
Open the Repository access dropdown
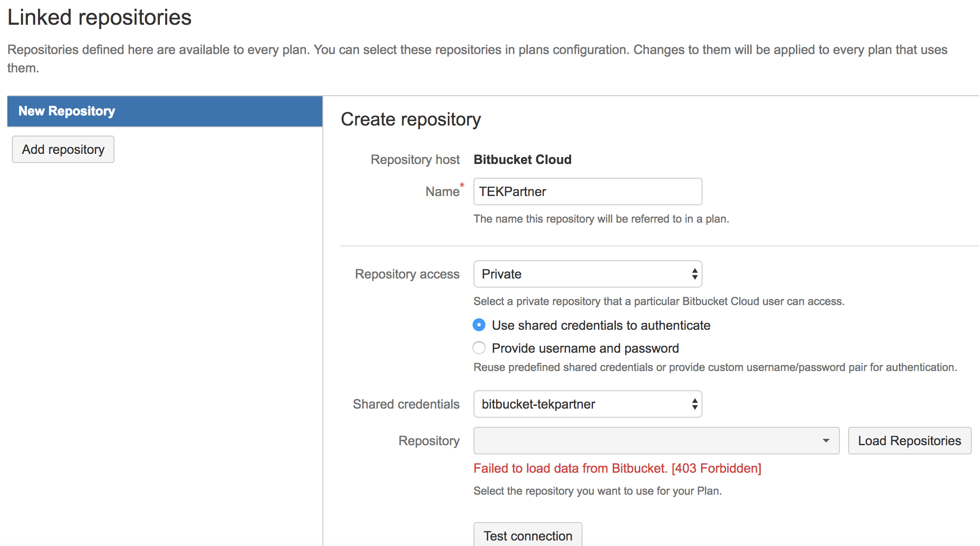(588, 274)
